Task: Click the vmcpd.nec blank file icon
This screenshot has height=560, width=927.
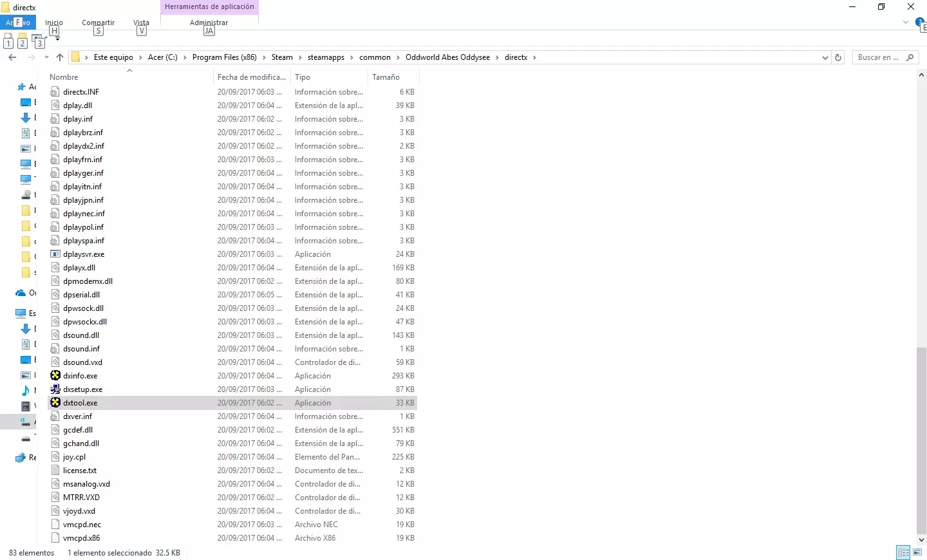Action: tap(55, 525)
